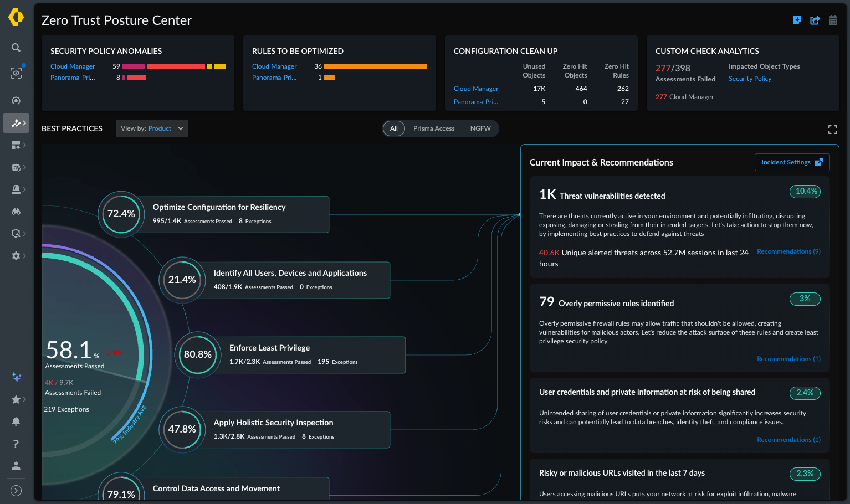This screenshot has height=504, width=850.
Task: Switch filter to Prisma Access
Action: pos(434,128)
